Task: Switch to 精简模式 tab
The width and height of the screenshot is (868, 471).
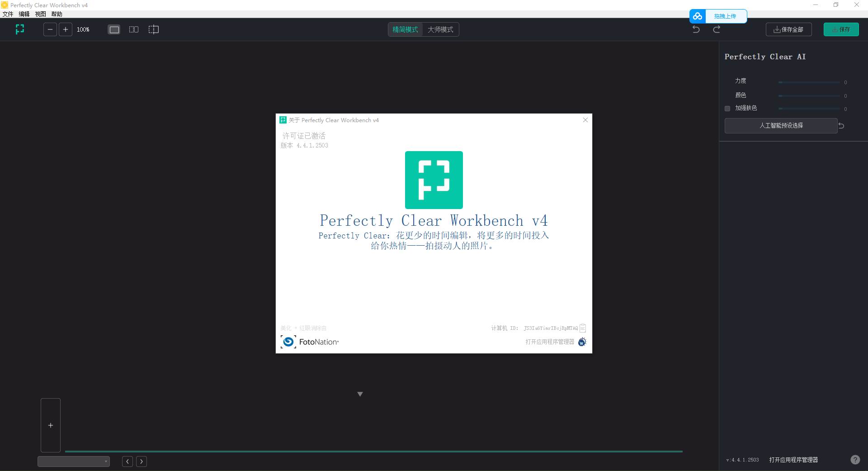Action: coord(405,29)
